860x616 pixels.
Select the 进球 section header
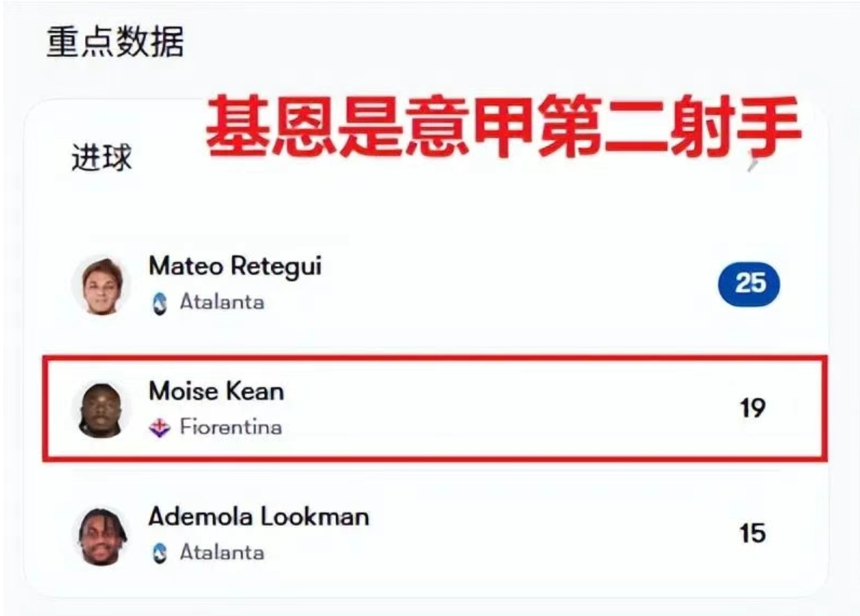click(101, 158)
